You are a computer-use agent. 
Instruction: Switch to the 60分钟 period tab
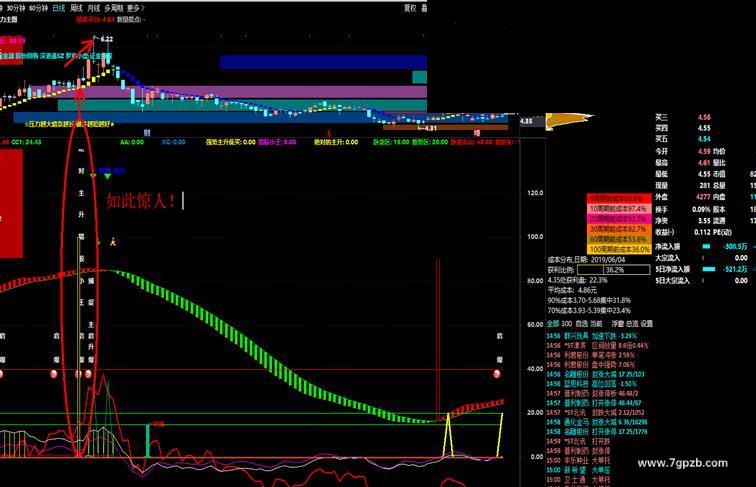38,8
